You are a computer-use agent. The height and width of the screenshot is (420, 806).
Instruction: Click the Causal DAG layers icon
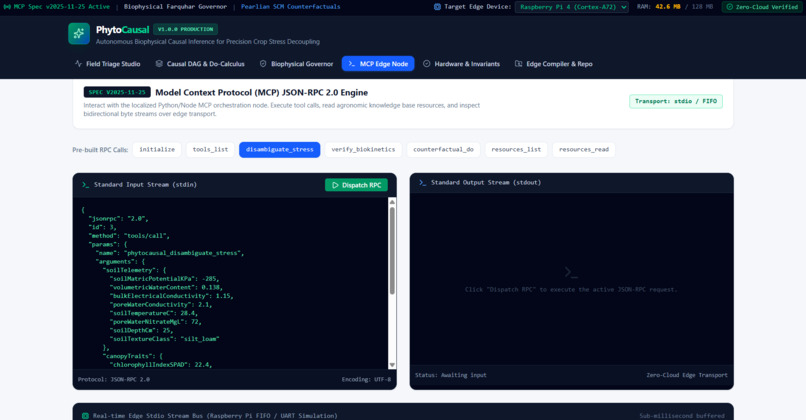pyautogui.click(x=159, y=64)
